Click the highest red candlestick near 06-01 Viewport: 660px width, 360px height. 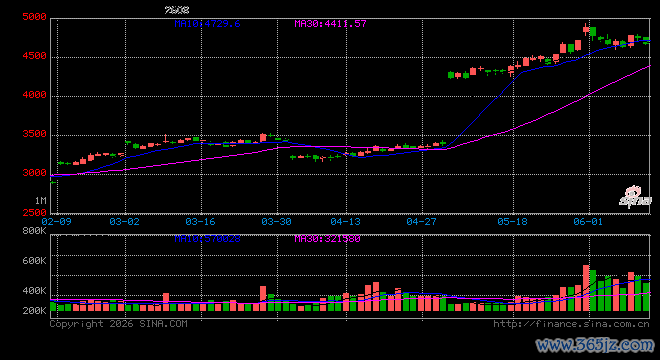click(x=586, y=29)
